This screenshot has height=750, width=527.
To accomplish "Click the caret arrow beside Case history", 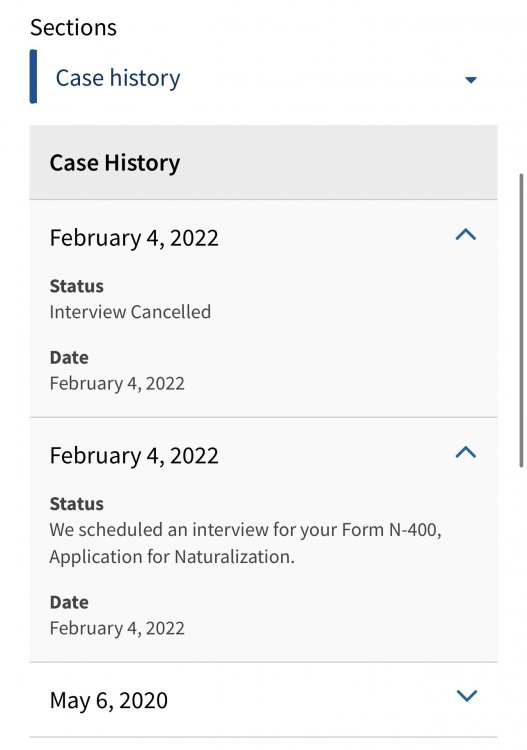I will 471,80.
